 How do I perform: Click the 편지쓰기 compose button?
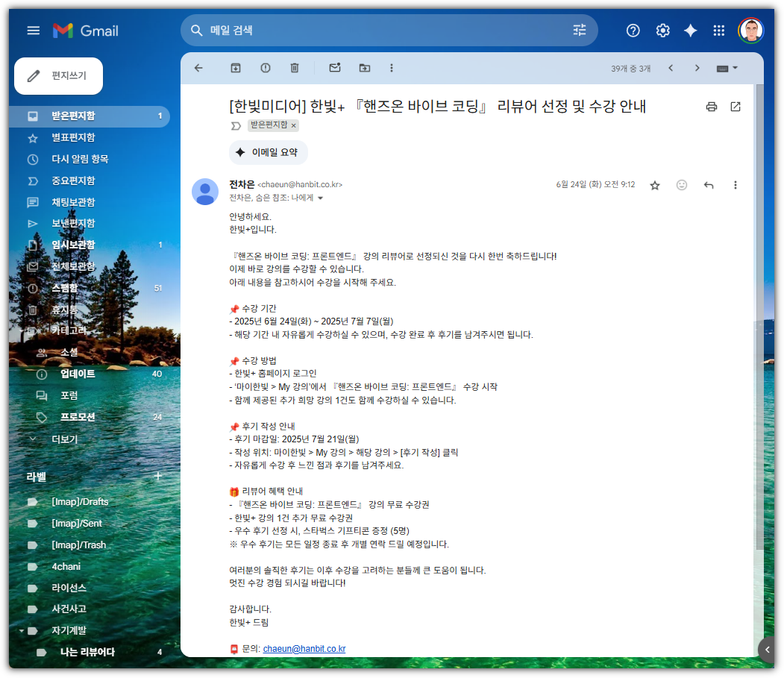pyautogui.click(x=58, y=76)
